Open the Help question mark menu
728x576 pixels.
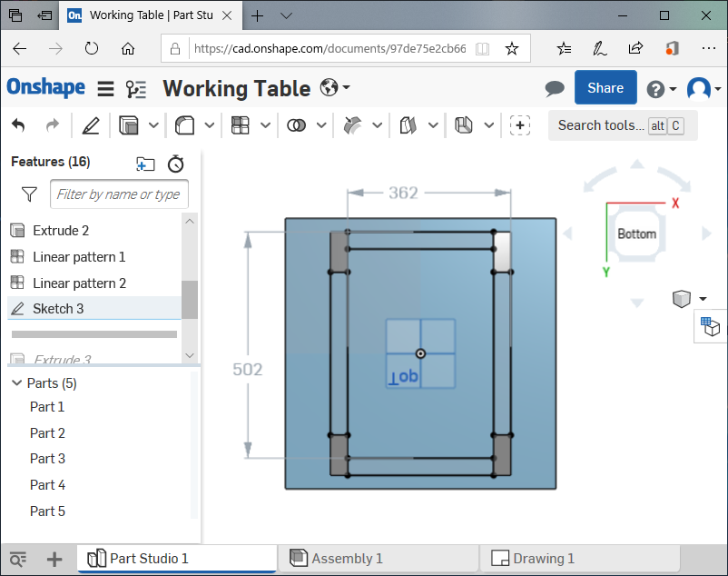coord(661,89)
